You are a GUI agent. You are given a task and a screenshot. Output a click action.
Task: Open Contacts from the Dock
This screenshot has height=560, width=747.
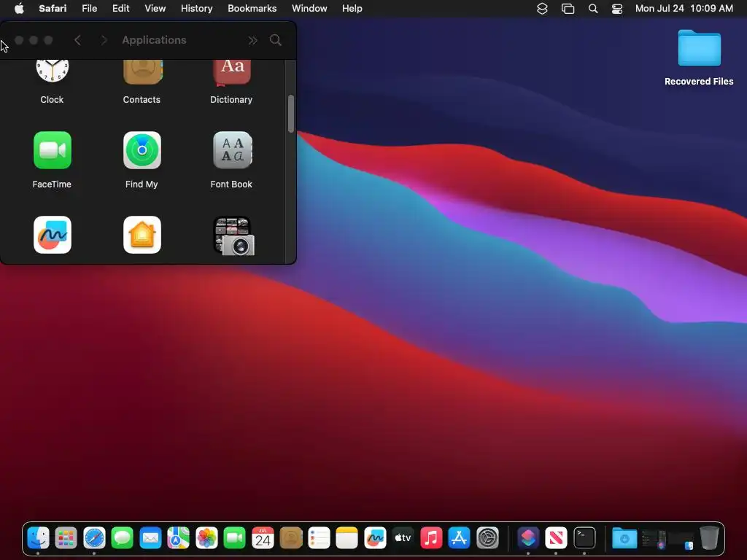click(x=290, y=538)
